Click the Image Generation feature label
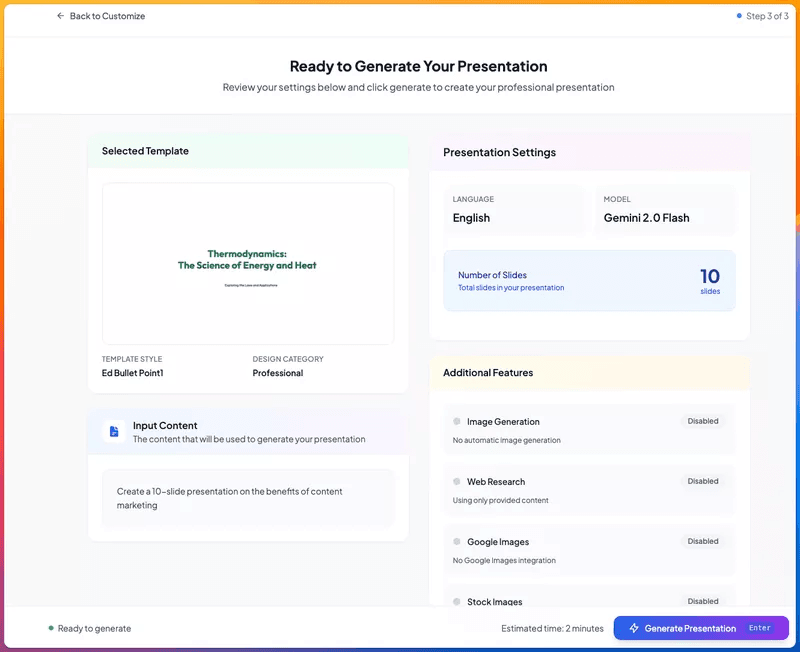Screen dimensions: 800x652 [x=503, y=422]
